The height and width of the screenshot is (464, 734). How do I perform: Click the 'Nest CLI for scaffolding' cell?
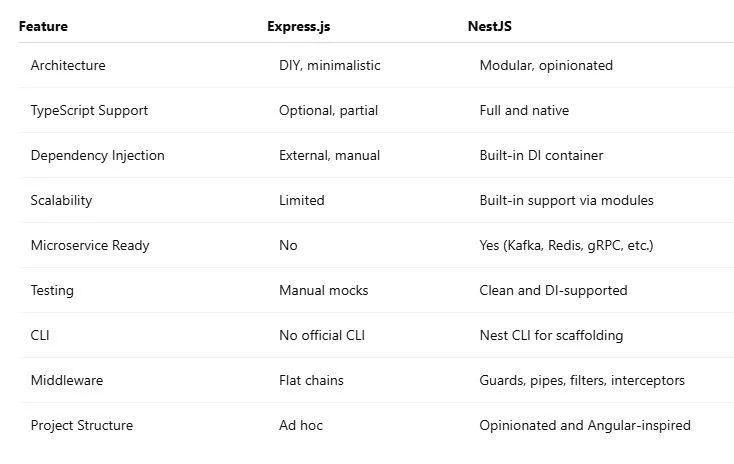click(551, 335)
